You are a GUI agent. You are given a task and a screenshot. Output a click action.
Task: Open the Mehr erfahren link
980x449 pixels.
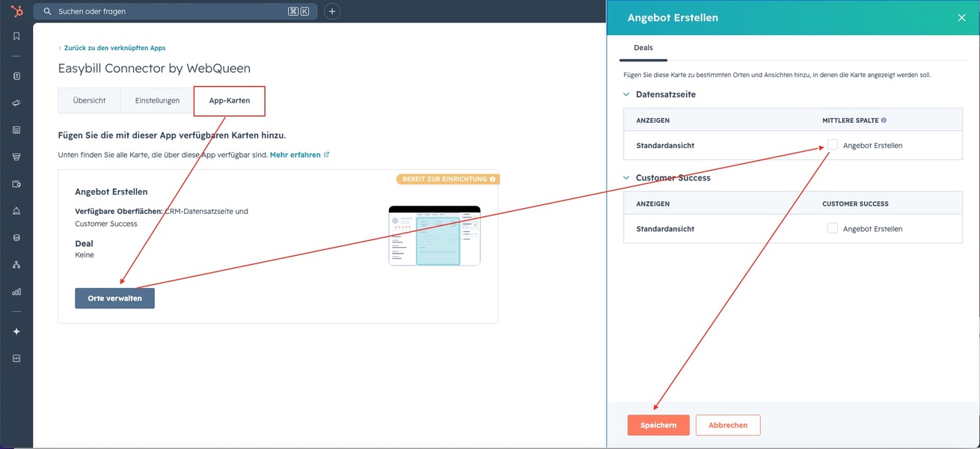click(x=295, y=155)
